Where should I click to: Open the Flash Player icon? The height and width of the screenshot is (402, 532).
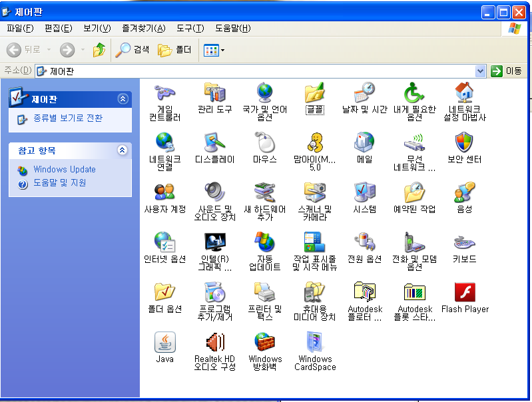coord(464,293)
